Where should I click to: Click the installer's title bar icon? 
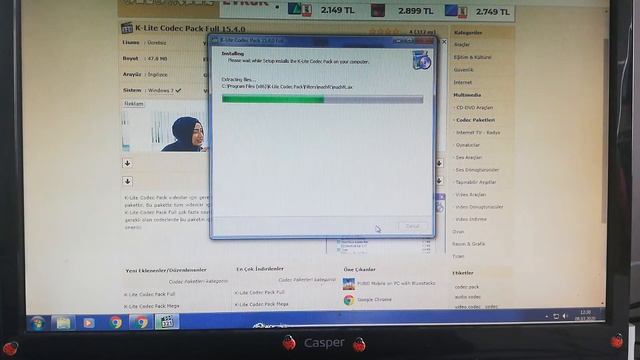[215, 40]
